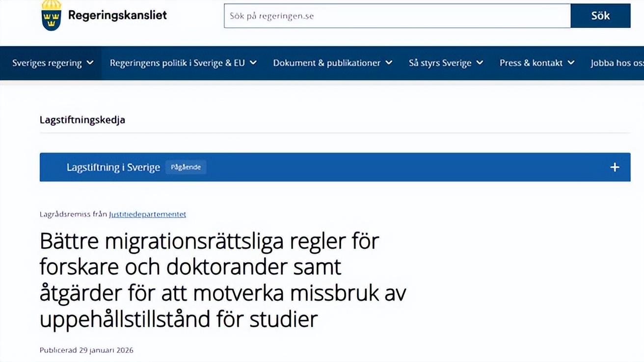The image size is (644, 362).
Task: Click the plus icon on the blue bar
Action: point(615,167)
